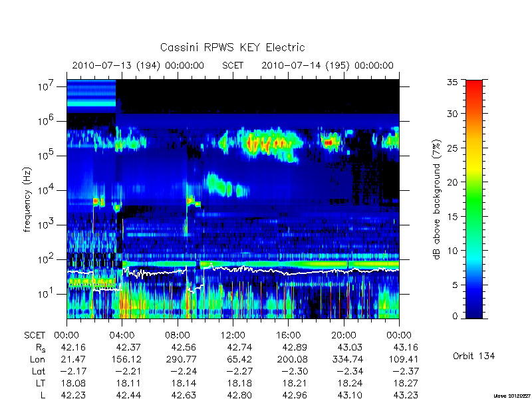This screenshot has width=532, height=399.
Task: Click the 'Rs' row label
Action: pos(41,348)
